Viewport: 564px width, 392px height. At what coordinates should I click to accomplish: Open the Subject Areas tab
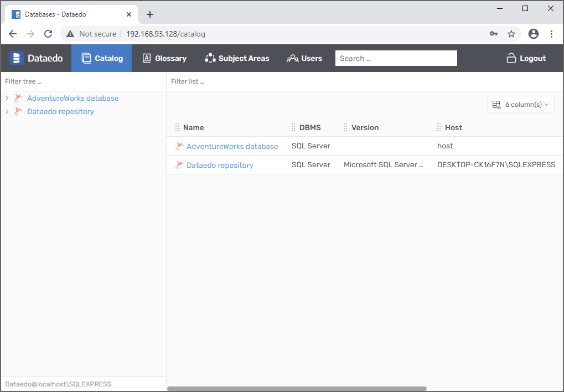[x=237, y=58]
